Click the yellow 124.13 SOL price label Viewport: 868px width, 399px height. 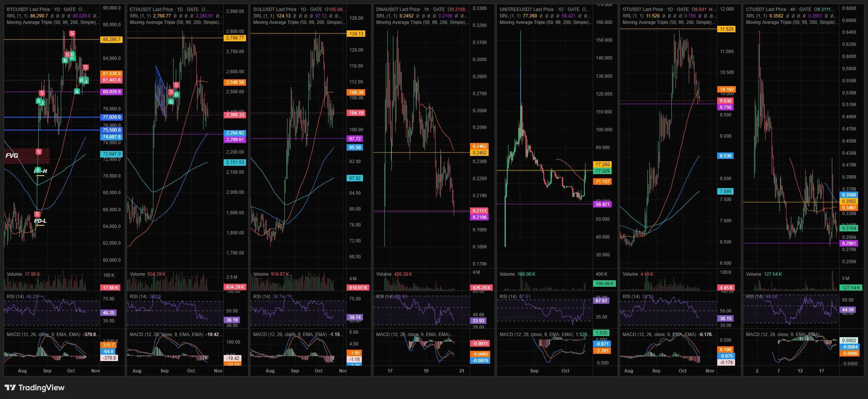point(356,34)
